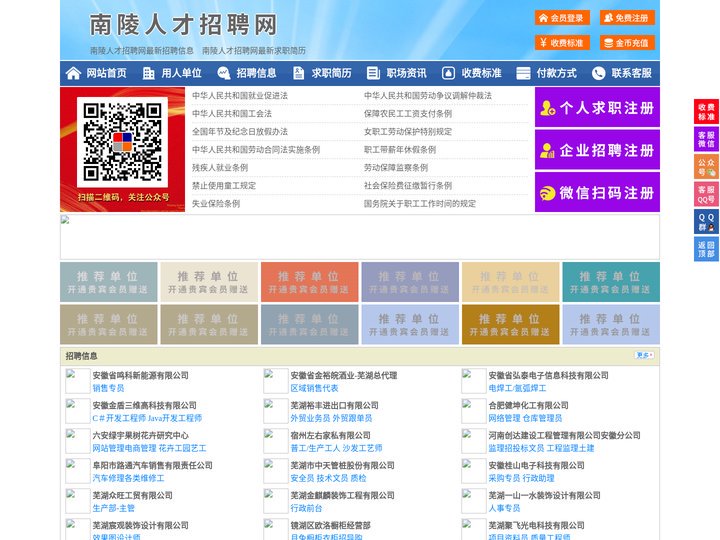
Task: Open 女职工劳动保护特别规定 link
Action: point(408,131)
